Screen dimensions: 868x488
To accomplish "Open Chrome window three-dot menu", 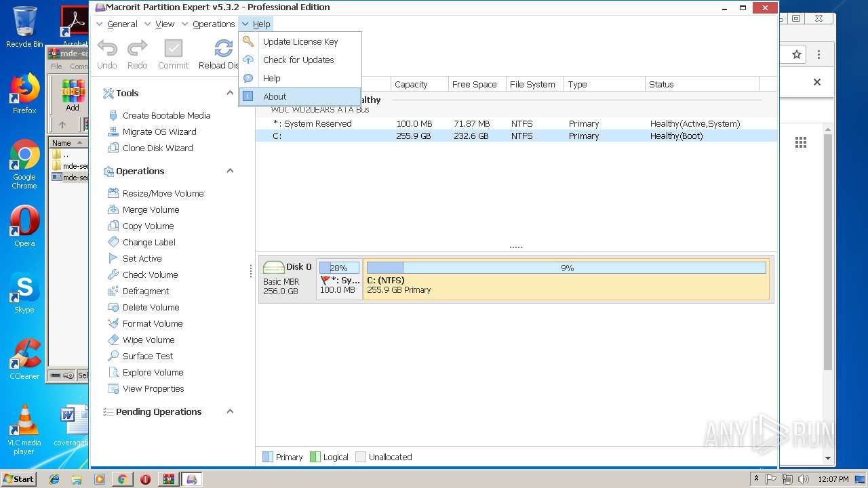I will tap(818, 54).
